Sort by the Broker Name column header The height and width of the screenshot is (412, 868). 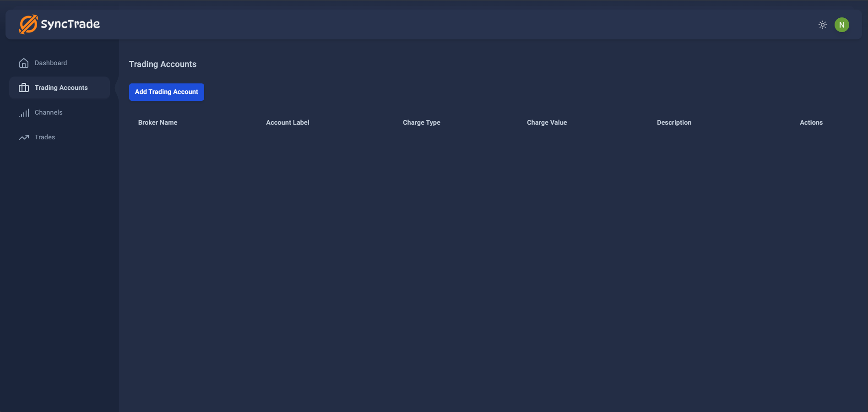[x=157, y=123]
